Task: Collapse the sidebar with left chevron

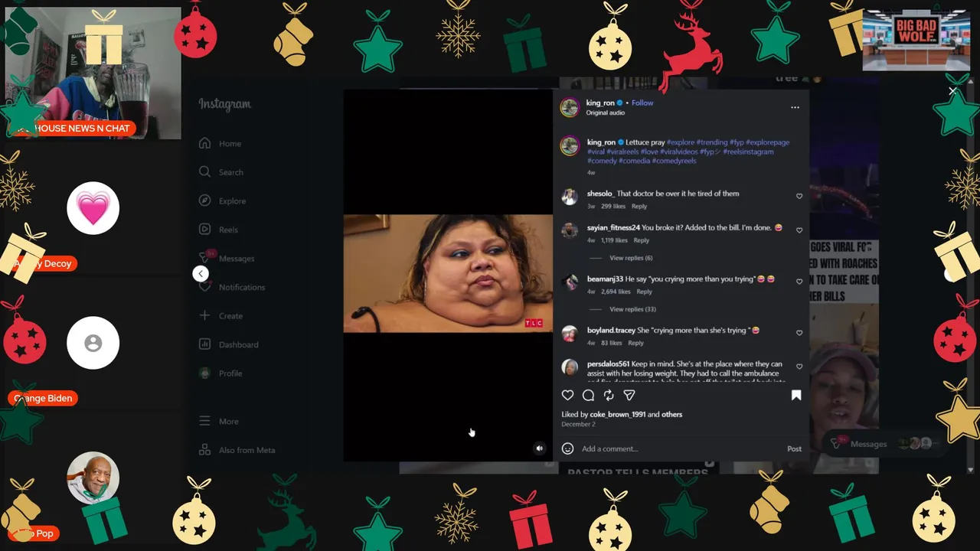Action: (201, 274)
